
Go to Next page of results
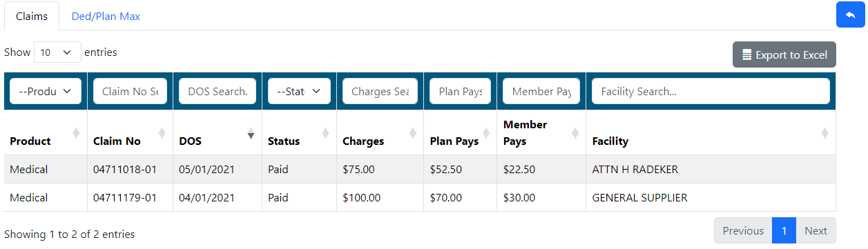pos(816,230)
